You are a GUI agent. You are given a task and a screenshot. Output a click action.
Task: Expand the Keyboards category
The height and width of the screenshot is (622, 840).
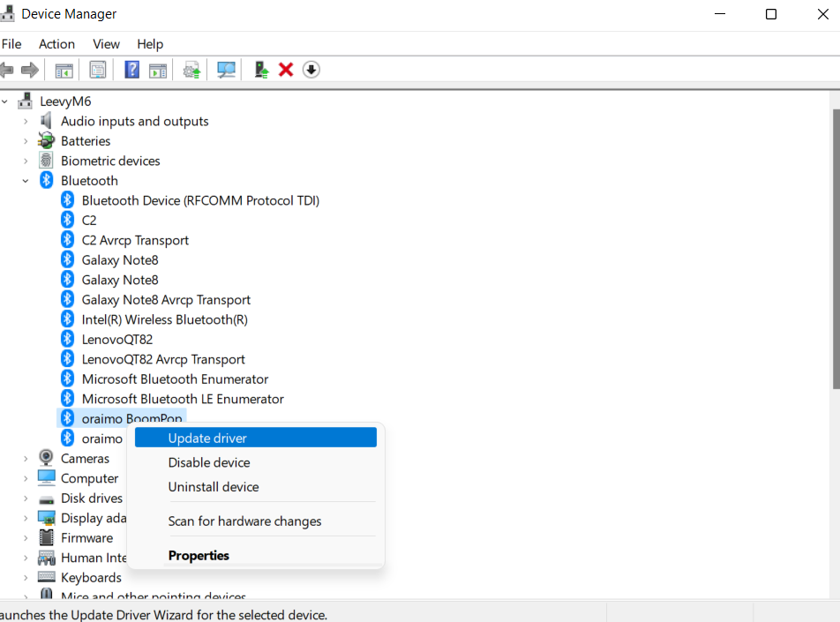26,578
